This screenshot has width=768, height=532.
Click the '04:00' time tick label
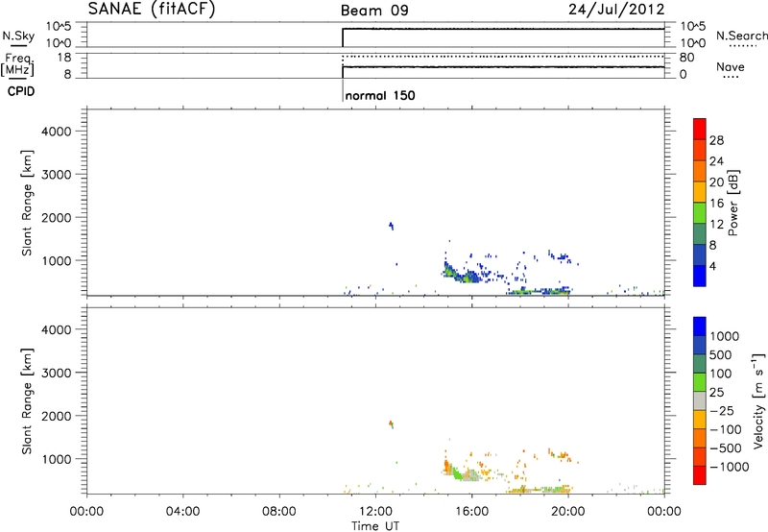pyautogui.click(x=182, y=512)
